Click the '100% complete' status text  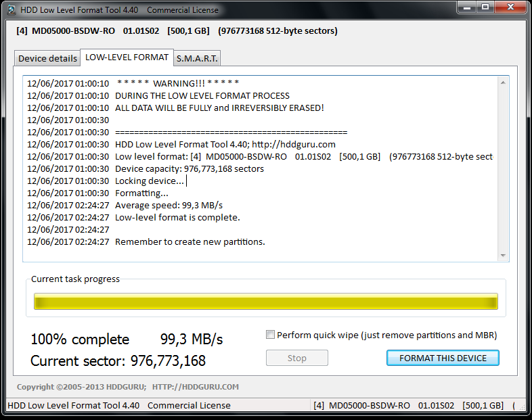pyautogui.click(x=80, y=340)
